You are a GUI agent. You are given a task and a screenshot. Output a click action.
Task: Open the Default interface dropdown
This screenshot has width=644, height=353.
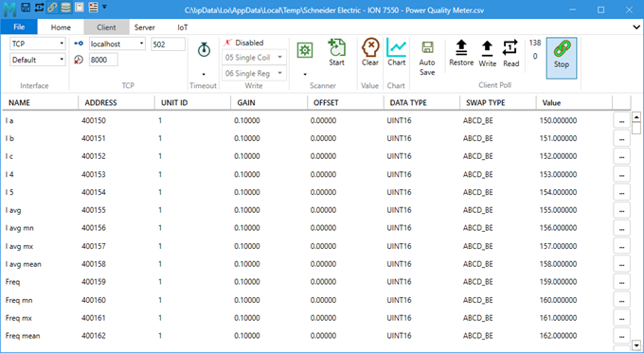click(x=38, y=60)
